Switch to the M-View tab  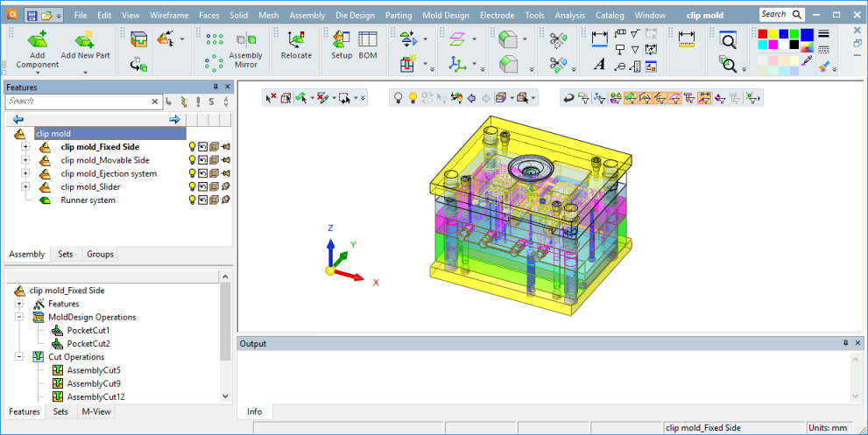(x=96, y=411)
